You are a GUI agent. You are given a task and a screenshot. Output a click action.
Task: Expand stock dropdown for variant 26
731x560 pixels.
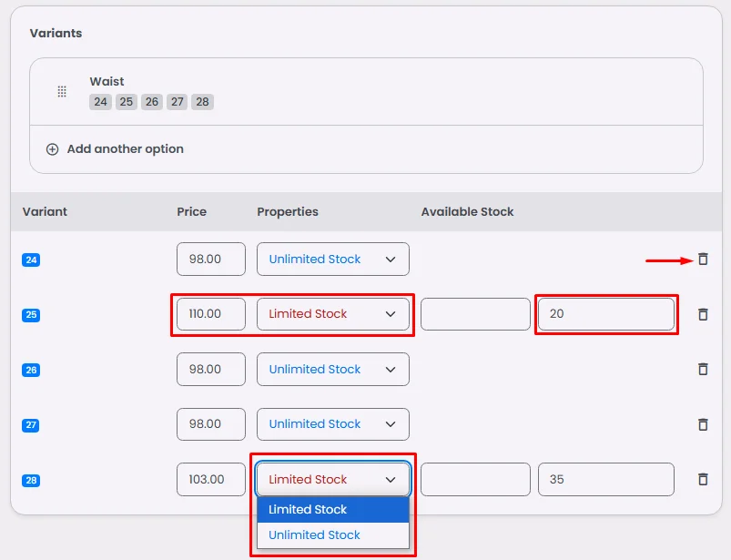332,370
